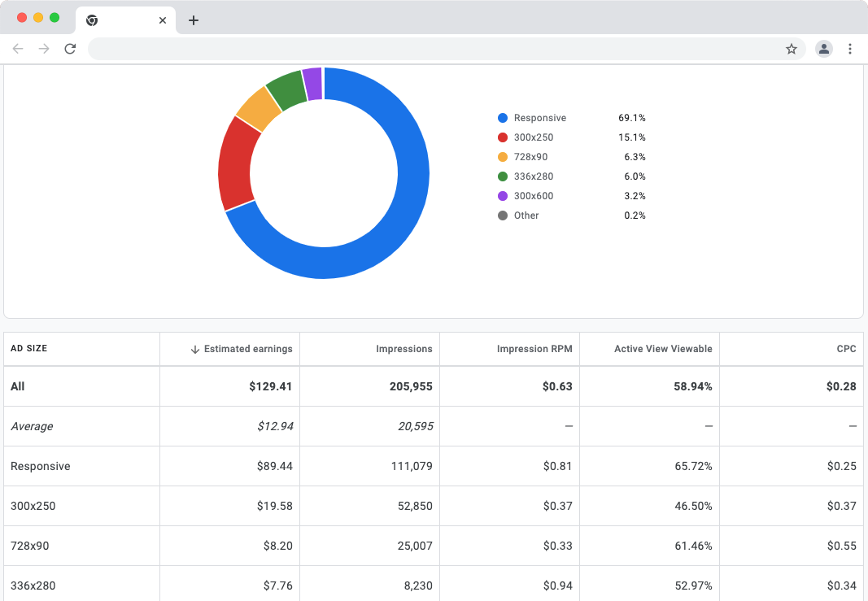Image resolution: width=868 pixels, height=601 pixels.
Task: Select the 728x90 row in the table
Action: [x=33, y=546]
